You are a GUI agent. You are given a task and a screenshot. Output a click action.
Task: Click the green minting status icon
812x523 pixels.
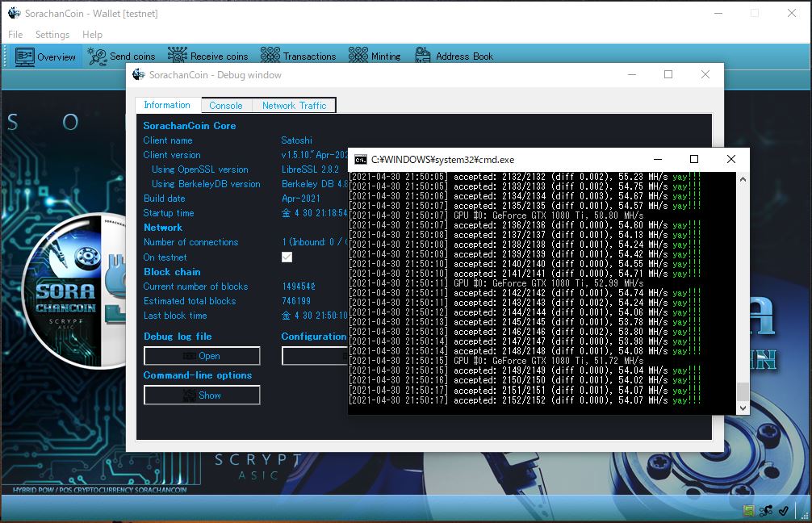pos(749,511)
